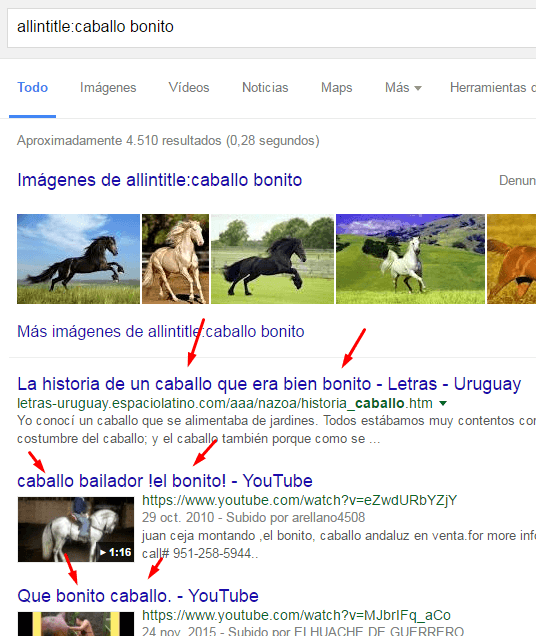Open caballo bailador !el bonito! YouTube result
The image size is (536, 636).
(x=165, y=481)
